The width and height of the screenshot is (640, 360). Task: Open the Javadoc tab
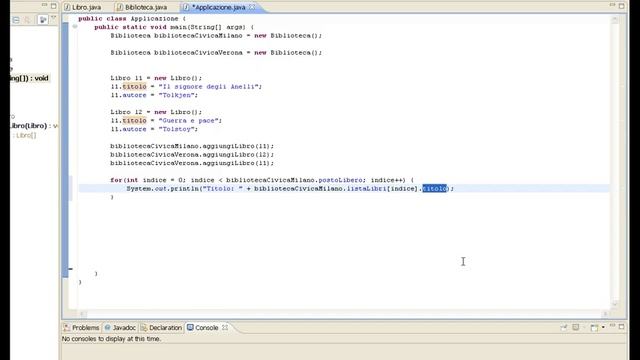[x=120, y=328]
